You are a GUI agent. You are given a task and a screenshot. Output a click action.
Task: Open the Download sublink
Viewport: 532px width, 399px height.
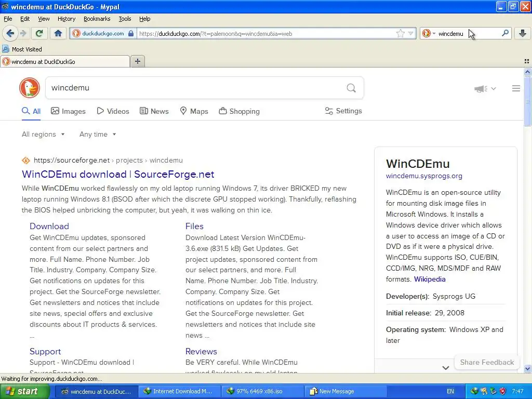[49, 227]
